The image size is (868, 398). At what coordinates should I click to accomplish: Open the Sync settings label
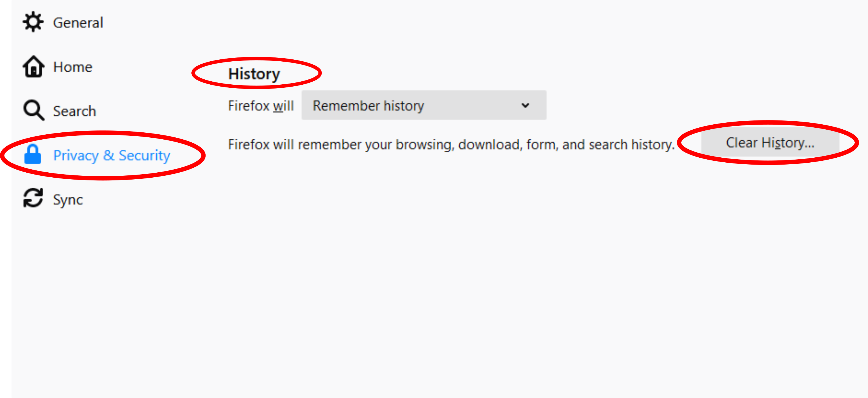(x=68, y=200)
